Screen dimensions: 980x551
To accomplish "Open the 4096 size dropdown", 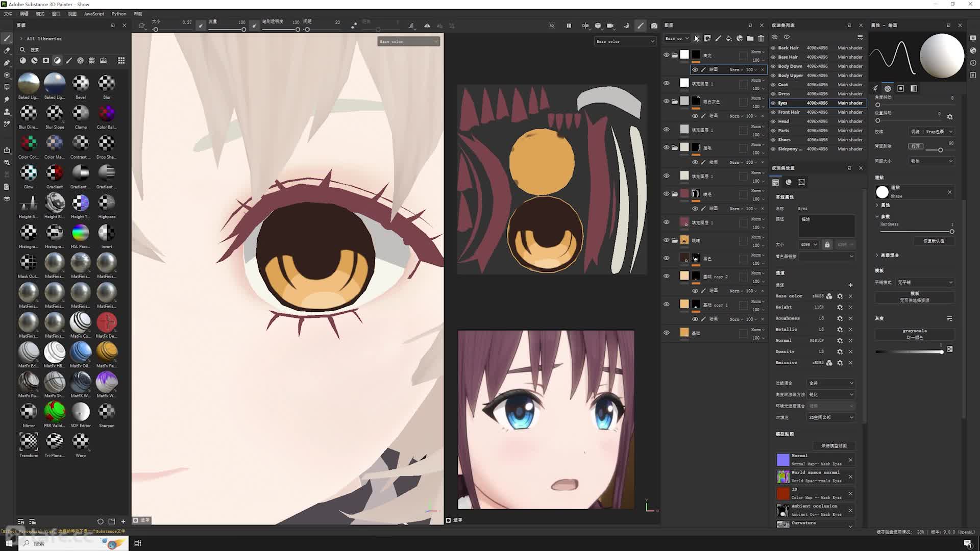I will pyautogui.click(x=808, y=244).
